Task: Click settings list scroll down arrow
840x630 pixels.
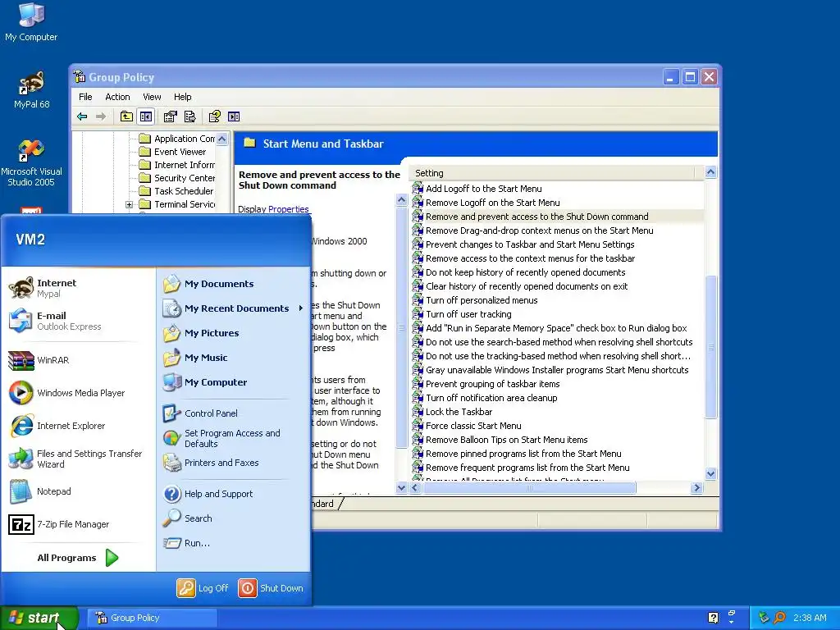Action: click(711, 473)
